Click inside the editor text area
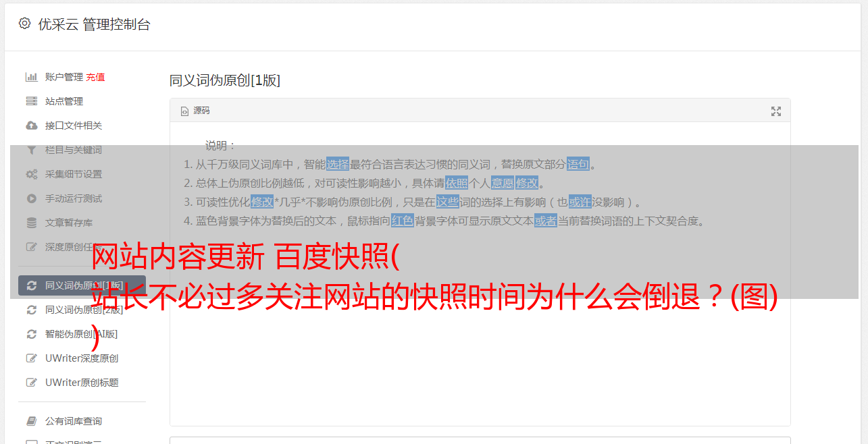 pos(480,337)
